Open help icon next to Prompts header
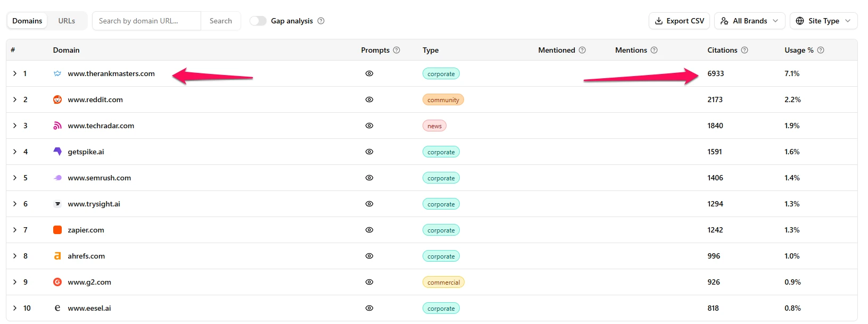This screenshot has height=324, width=868. (x=396, y=50)
